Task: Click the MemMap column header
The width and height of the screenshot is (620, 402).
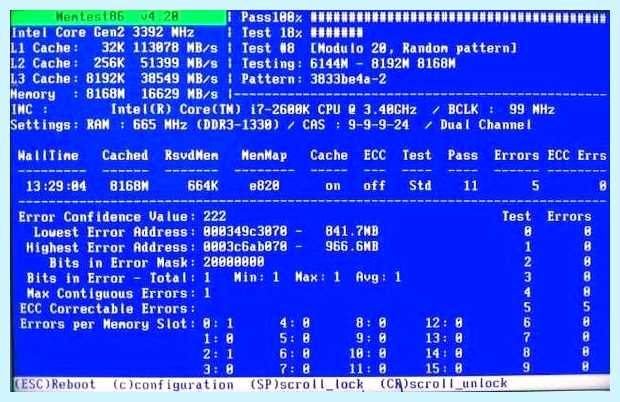Action: (x=264, y=155)
